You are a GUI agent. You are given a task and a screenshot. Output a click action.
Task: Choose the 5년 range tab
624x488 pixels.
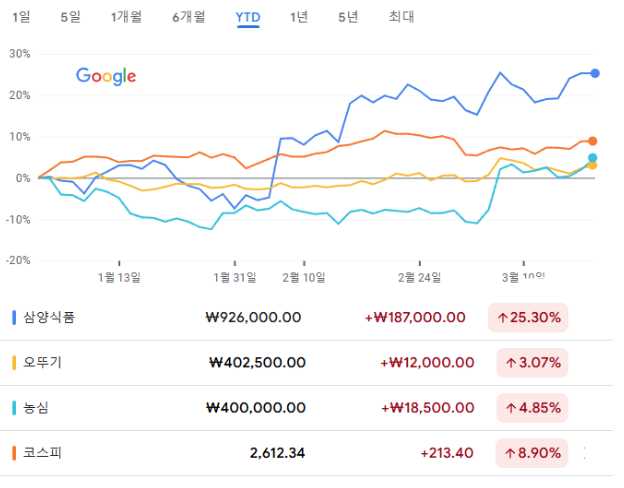pos(348,17)
